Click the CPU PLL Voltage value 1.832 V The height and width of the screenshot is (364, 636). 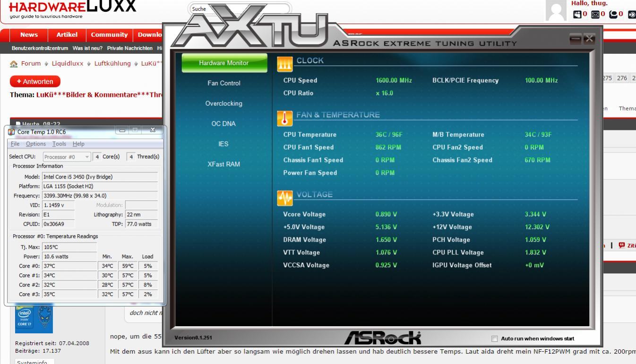click(535, 253)
